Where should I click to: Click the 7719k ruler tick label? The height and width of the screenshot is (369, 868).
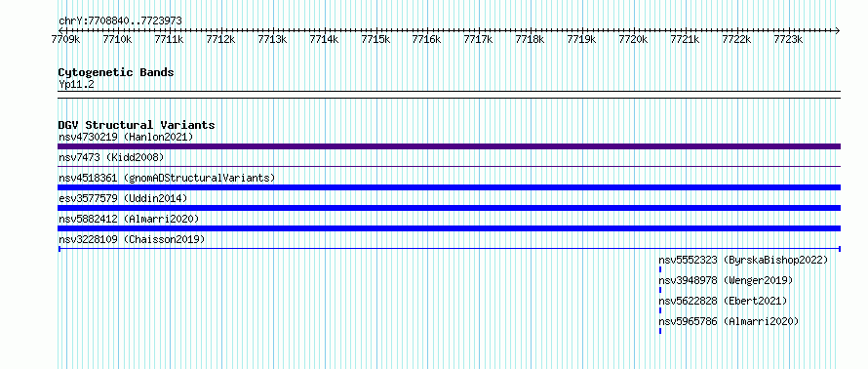(x=582, y=39)
